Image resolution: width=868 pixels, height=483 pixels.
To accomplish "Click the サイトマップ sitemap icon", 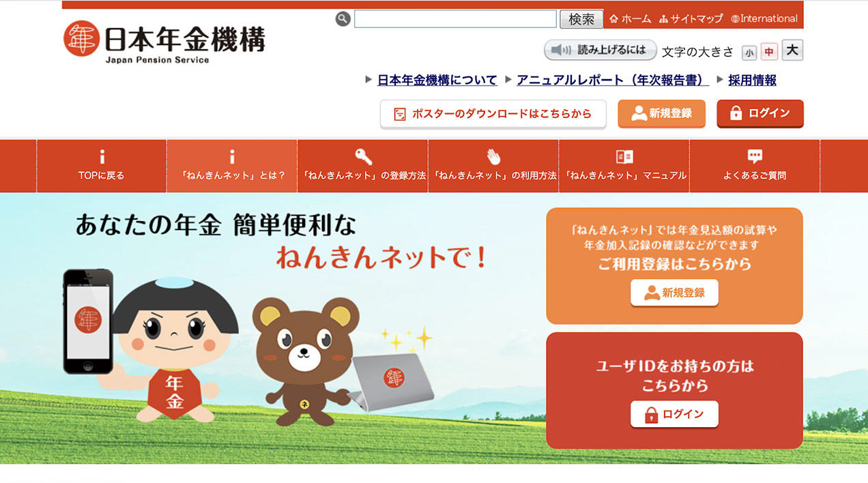I will tap(664, 19).
